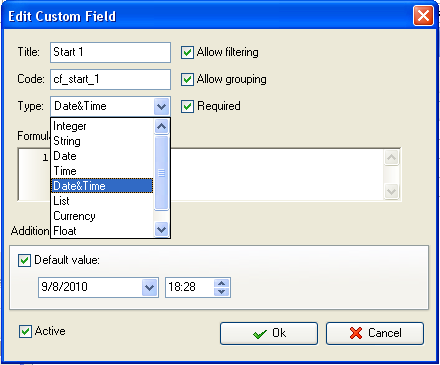Confirm changes with the Ok button
The image size is (440, 365).
tap(269, 333)
